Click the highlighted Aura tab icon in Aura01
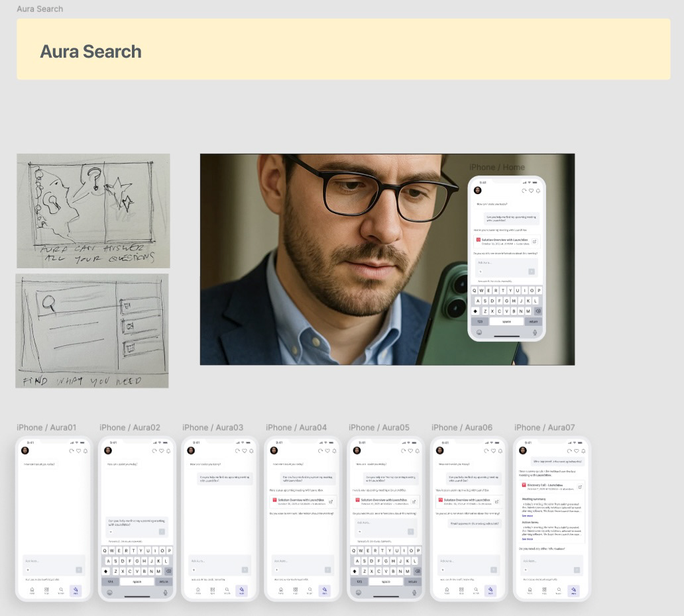The image size is (684, 616). (x=76, y=591)
